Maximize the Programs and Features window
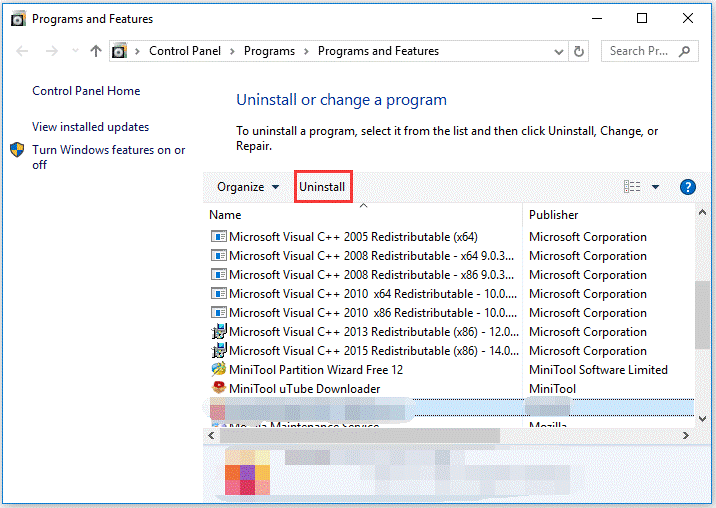Image resolution: width=716 pixels, height=508 pixels. 642,18
